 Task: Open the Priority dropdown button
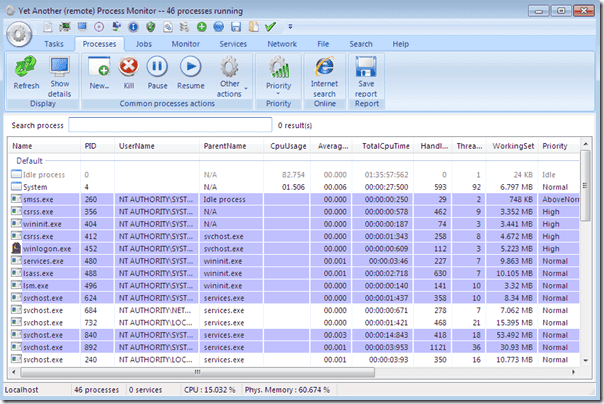pyautogui.click(x=279, y=75)
